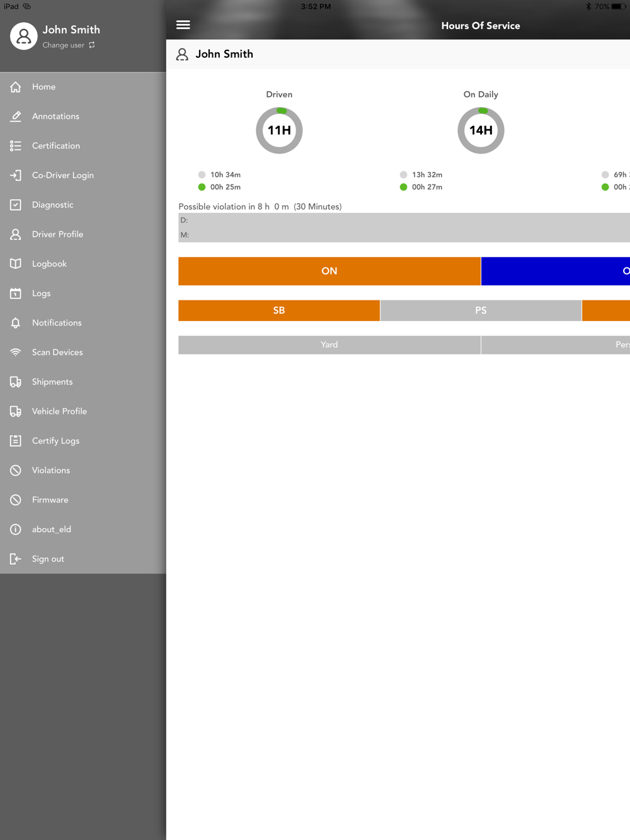Open the Home menu item
The width and height of the screenshot is (630, 840).
point(83,87)
